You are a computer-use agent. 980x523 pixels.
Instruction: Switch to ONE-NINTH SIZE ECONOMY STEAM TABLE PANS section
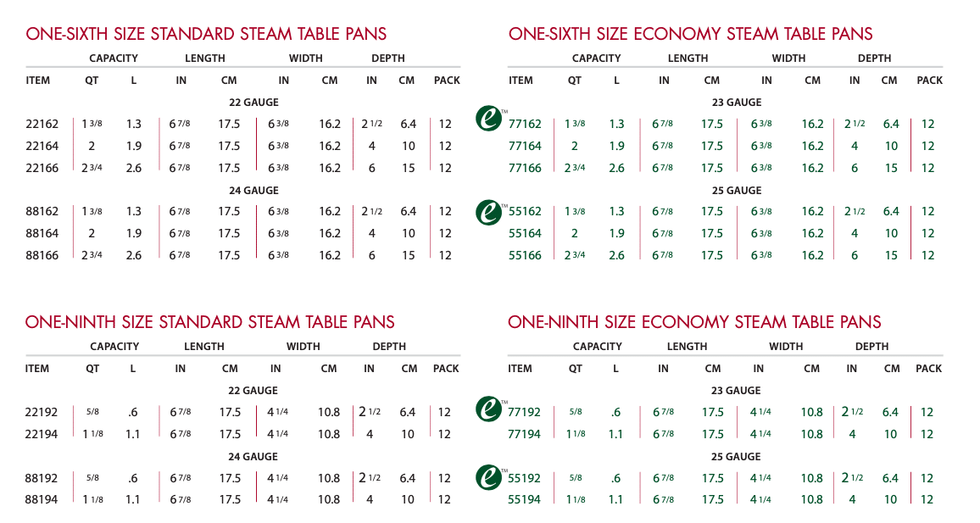pyautogui.click(x=696, y=322)
